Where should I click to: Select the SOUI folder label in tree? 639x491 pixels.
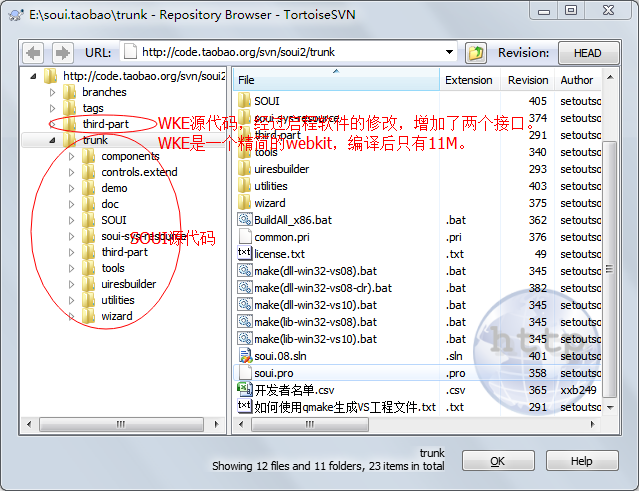pyautogui.click(x=114, y=220)
